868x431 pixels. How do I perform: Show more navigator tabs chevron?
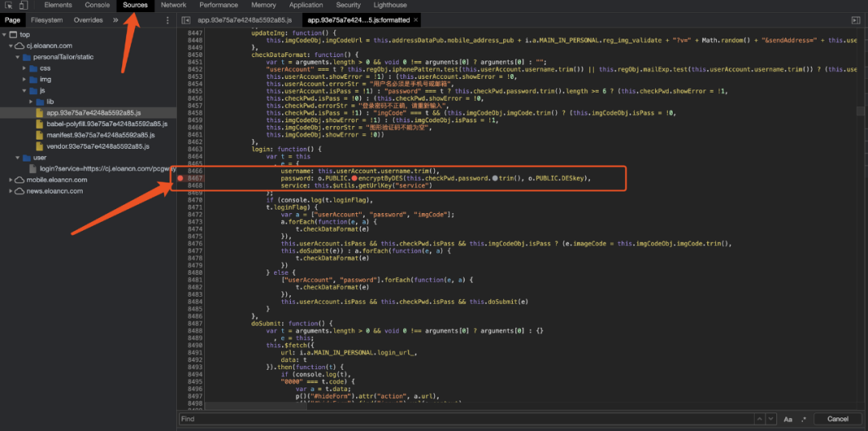pyautogui.click(x=115, y=20)
